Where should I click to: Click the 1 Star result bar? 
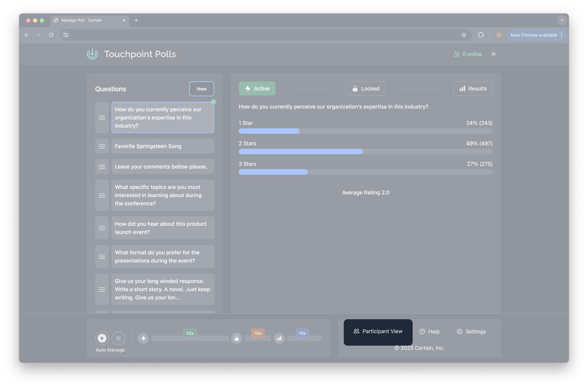[366, 131]
